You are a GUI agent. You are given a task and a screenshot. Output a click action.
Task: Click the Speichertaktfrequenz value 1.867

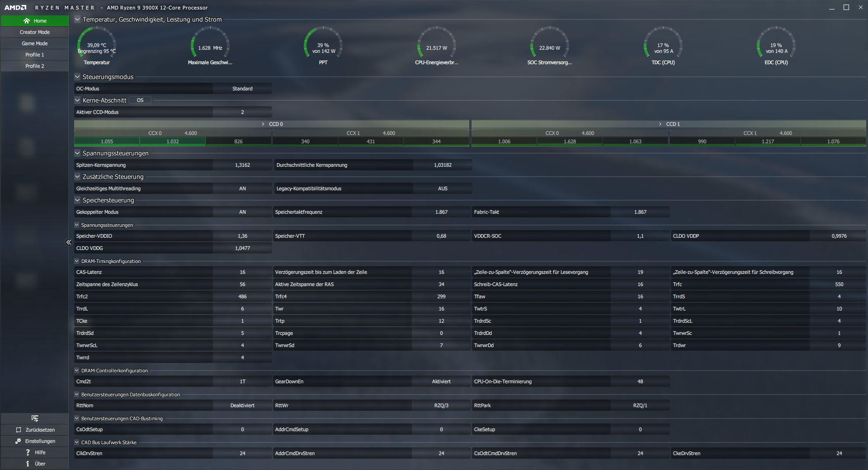(441, 212)
